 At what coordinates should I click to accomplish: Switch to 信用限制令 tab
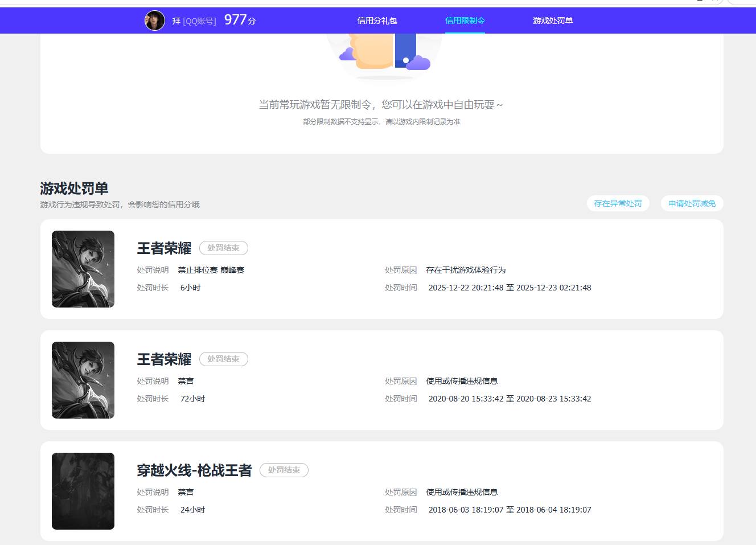point(465,21)
